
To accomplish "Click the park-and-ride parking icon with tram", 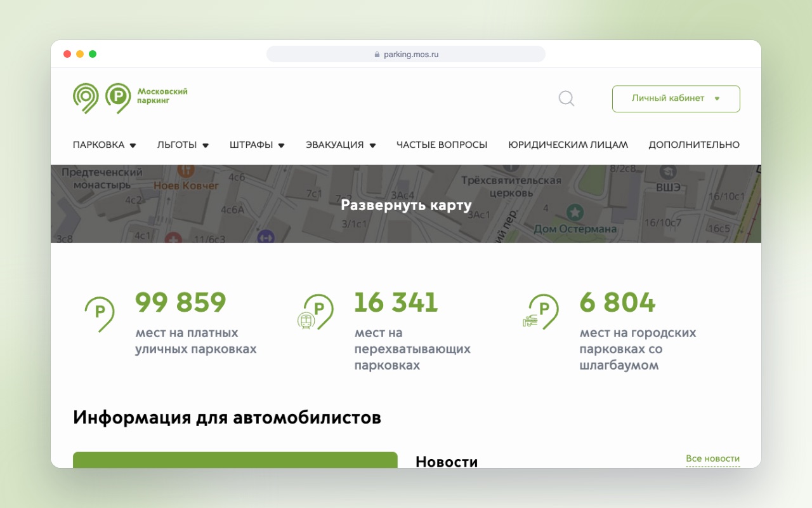I will pyautogui.click(x=315, y=312).
